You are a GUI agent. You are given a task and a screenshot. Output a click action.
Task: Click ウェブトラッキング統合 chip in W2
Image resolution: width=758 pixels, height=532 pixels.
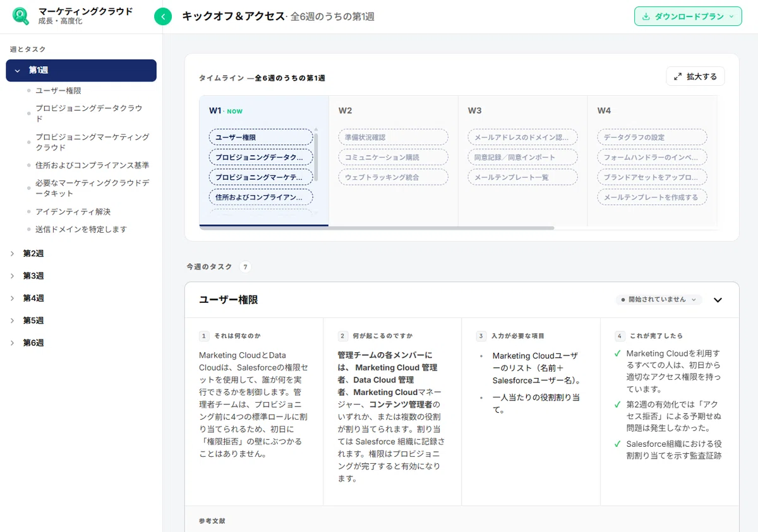tap(393, 177)
